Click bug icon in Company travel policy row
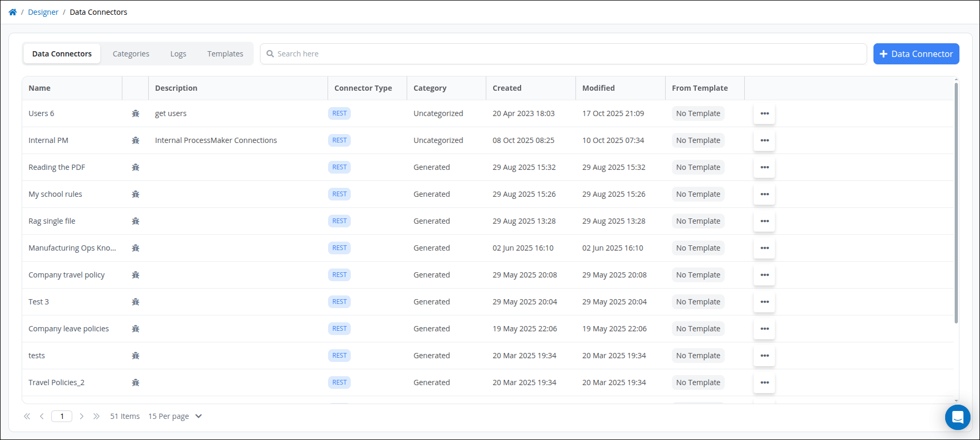 [136, 275]
